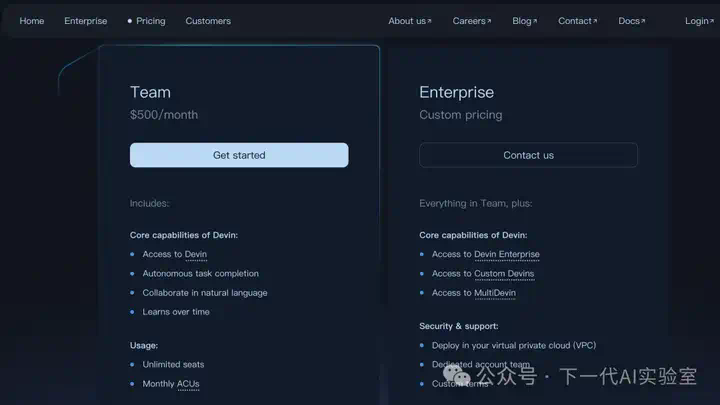Click Contact us for Enterprise plan
Viewport: 720px width, 405px height.
coord(528,155)
